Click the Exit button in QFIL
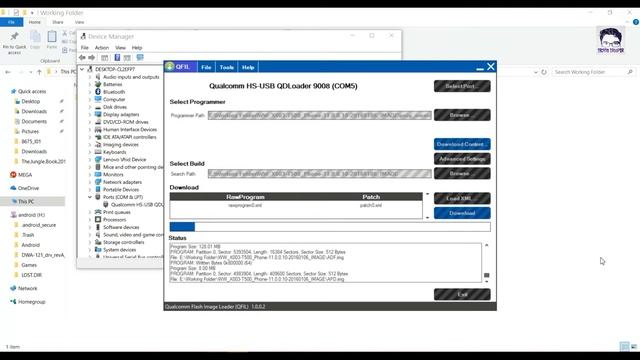Viewport: 640px width, 360px height. pyautogui.click(x=462, y=294)
